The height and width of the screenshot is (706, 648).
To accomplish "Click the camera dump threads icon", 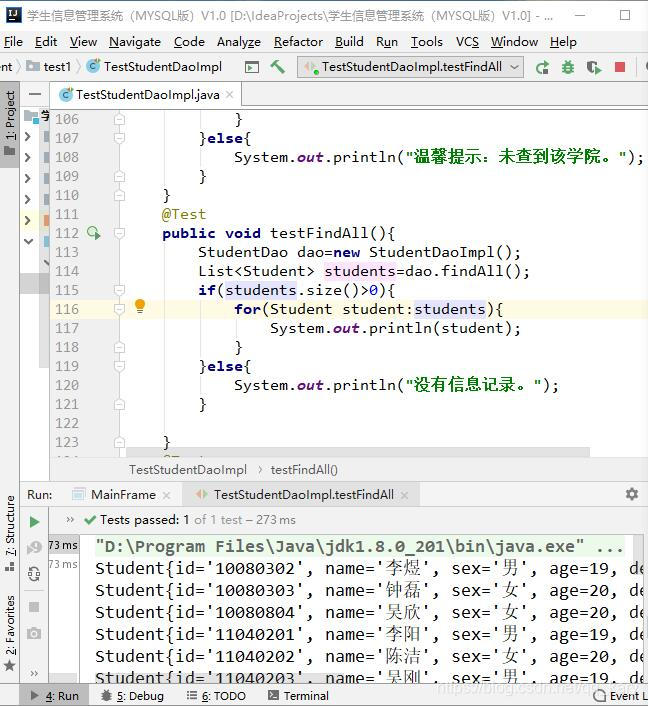I will pos(34,634).
